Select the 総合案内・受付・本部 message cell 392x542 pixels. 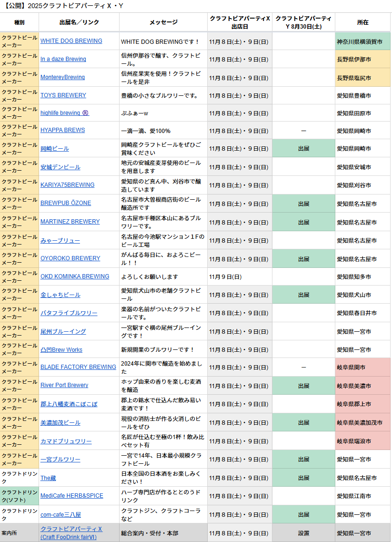point(163,533)
